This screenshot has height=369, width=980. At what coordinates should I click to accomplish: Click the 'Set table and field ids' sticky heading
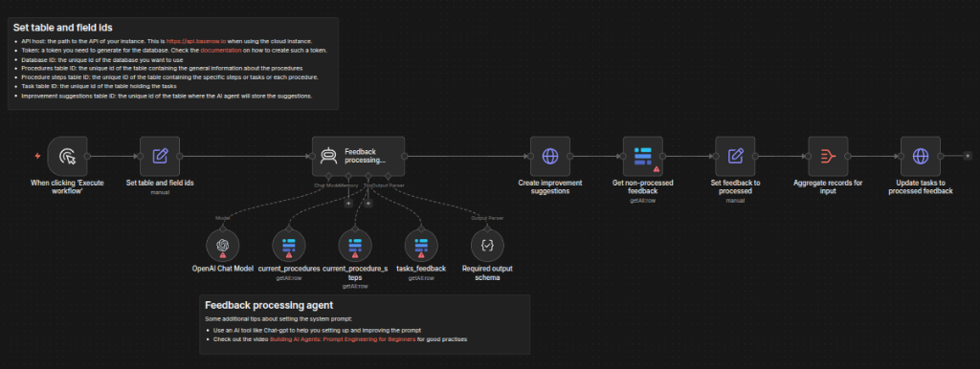62,27
